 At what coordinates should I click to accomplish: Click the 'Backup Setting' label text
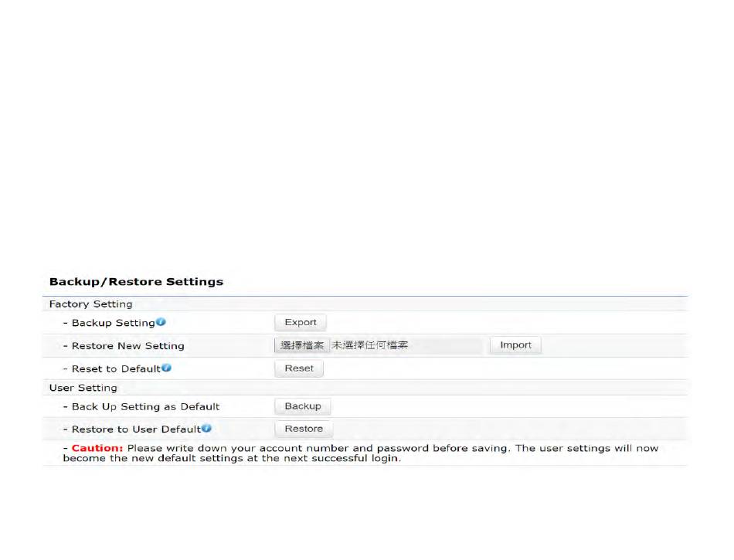click(x=114, y=323)
